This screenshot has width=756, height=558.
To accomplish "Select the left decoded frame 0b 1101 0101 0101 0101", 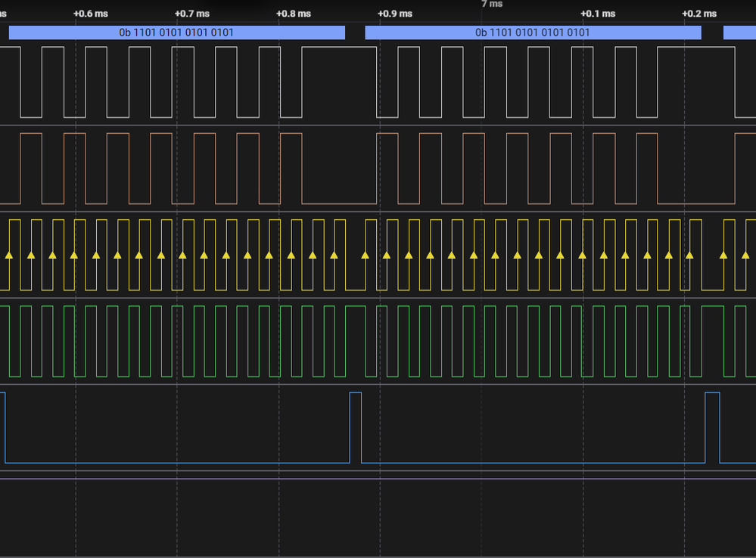I will 176,33.
